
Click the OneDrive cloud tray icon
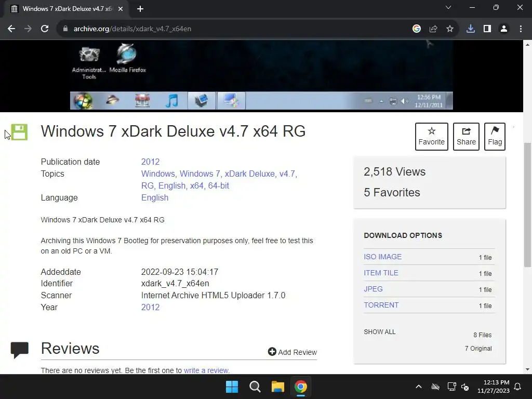pyautogui.click(x=435, y=387)
